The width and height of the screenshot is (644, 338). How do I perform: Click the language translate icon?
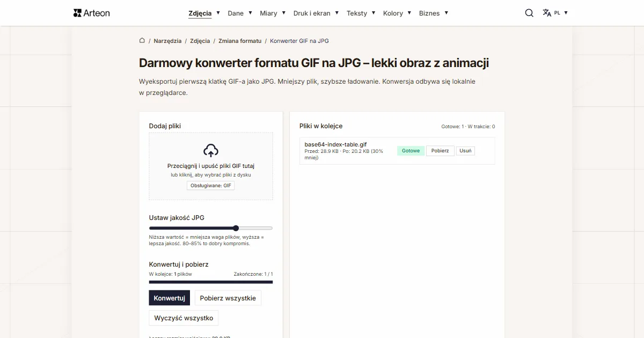pos(547,13)
